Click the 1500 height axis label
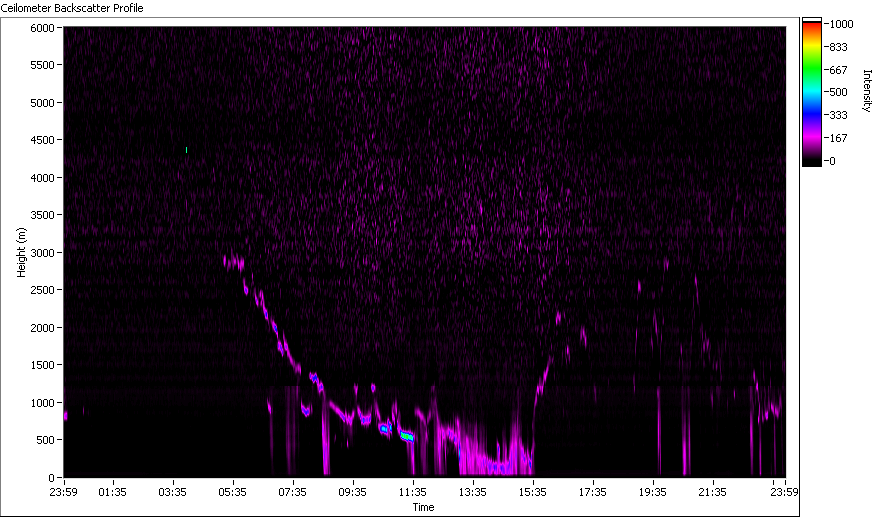This screenshot has width=876, height=517. (x=42, y=365)
